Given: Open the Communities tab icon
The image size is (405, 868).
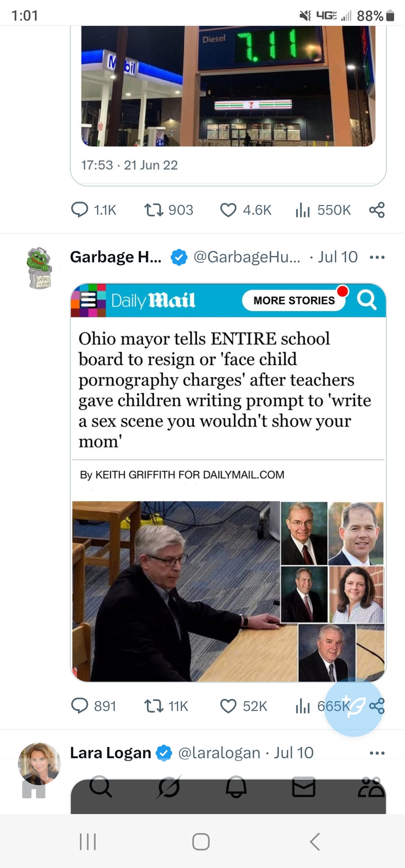Looking at the screenshot, I should [x=371, y=787].
